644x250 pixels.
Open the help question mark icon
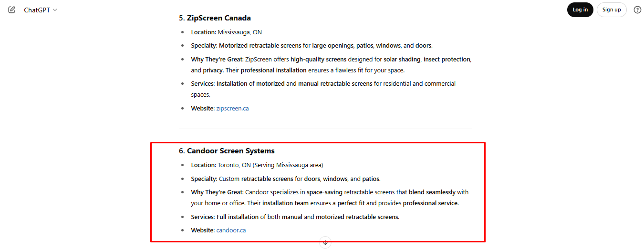[x=637, y=10]
